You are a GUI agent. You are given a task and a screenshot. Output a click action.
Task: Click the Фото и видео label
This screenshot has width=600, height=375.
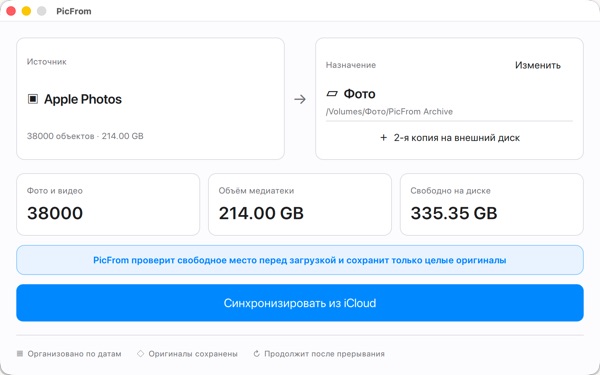click(x=55, y=191)
